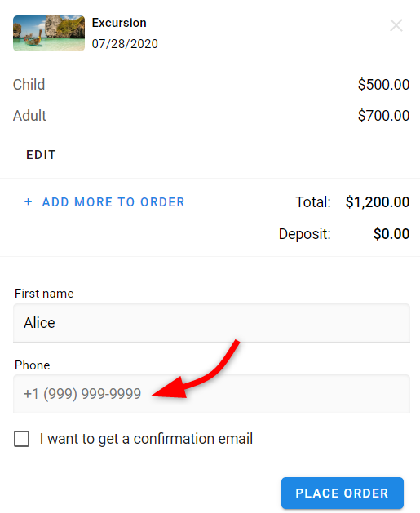
Task: Select the 07/28/2020 date text
Action: 125,44
